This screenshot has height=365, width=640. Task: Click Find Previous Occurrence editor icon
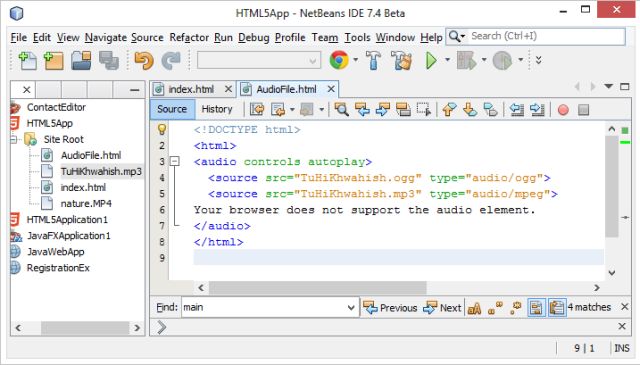coord(362,109)
